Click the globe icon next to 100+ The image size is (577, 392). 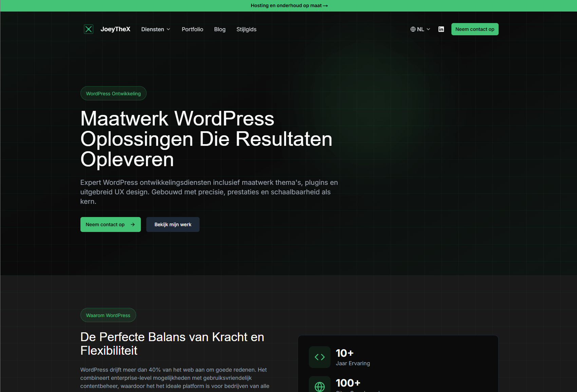click(319, 386)
